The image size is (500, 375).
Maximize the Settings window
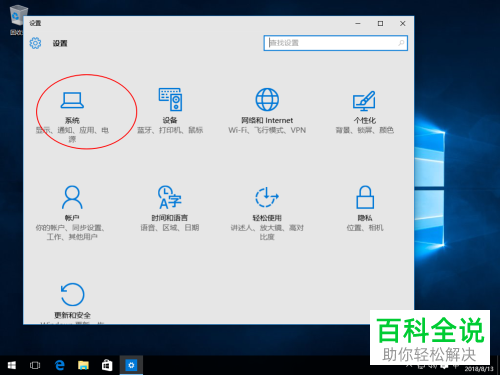pyautogui.click(x=380, y=23)
